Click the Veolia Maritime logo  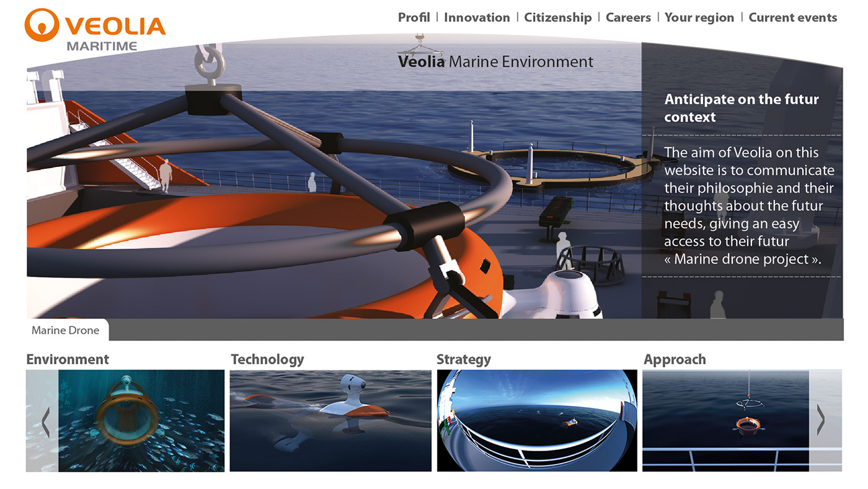pos(95,29)
